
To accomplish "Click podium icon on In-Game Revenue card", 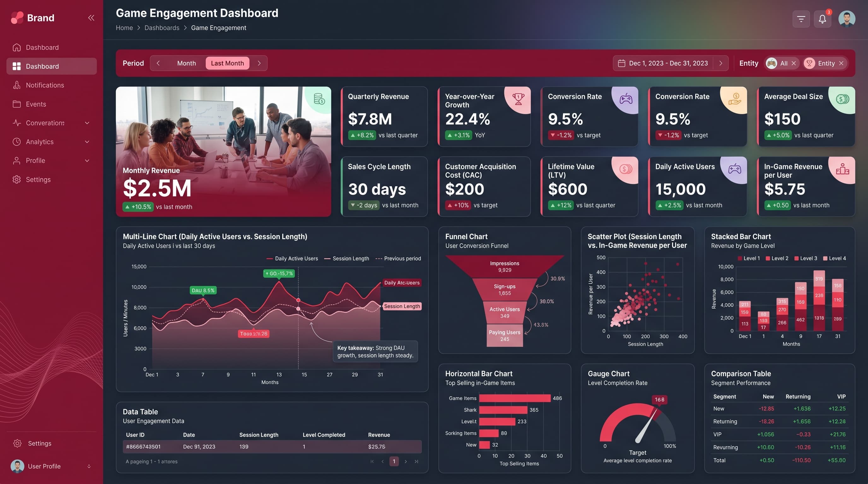I will point(842,169).
